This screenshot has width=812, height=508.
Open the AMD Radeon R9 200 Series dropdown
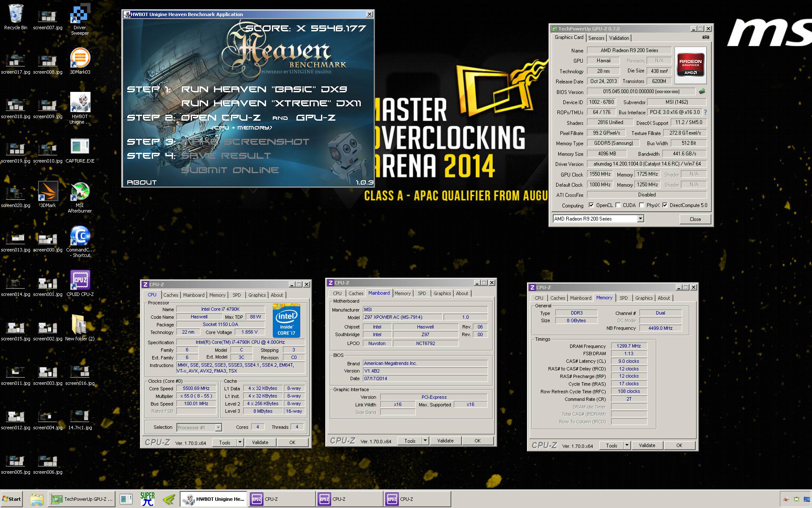(x=640, y=218)
